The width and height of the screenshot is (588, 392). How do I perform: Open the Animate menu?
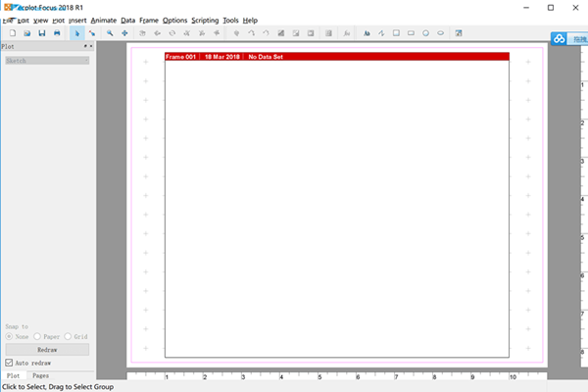click(104, 21)
